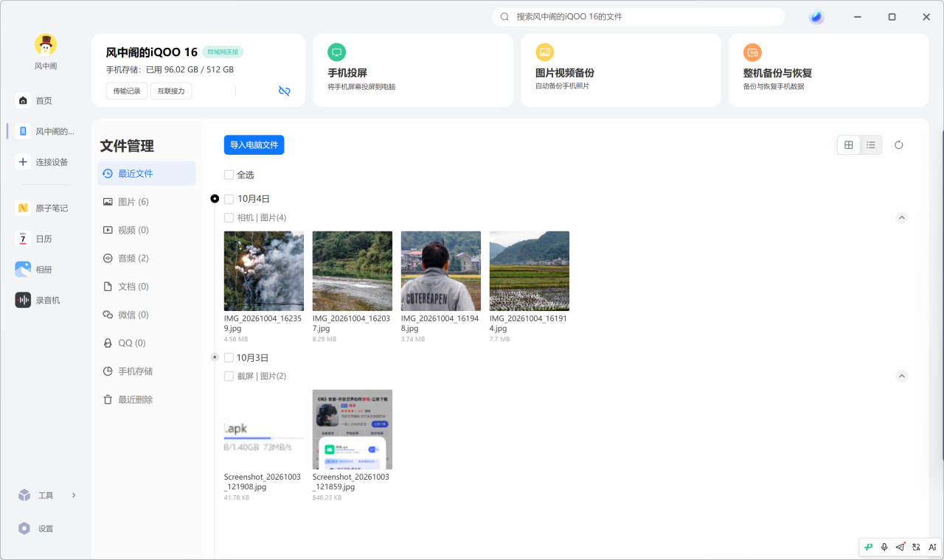The image size is (944, 560).
Task: Switch to grid view layout
Action: (x=849, y=145)
